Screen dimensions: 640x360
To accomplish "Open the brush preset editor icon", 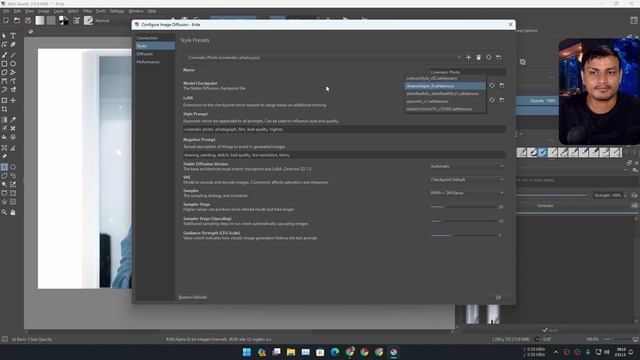I will (x=89, y=20).
